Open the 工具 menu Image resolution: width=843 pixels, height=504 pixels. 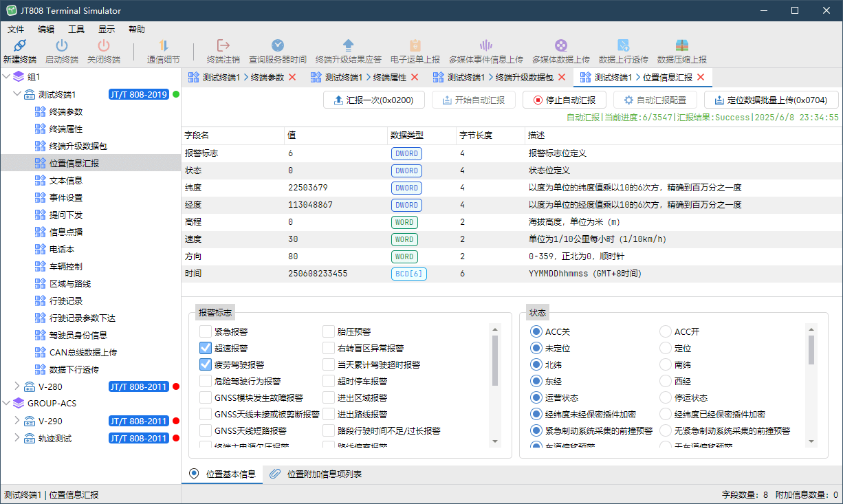pyautogui.click(x=76, y=30)
